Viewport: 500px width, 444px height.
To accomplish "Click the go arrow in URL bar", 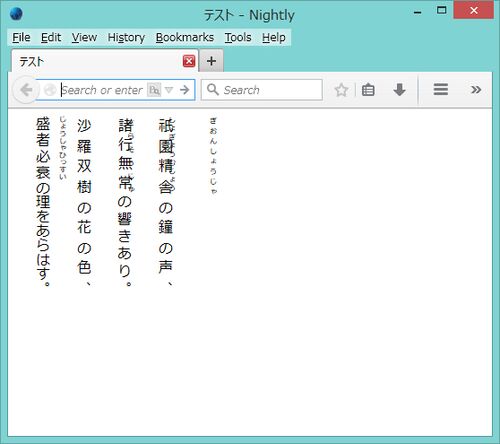I will [x=184, y=90].
